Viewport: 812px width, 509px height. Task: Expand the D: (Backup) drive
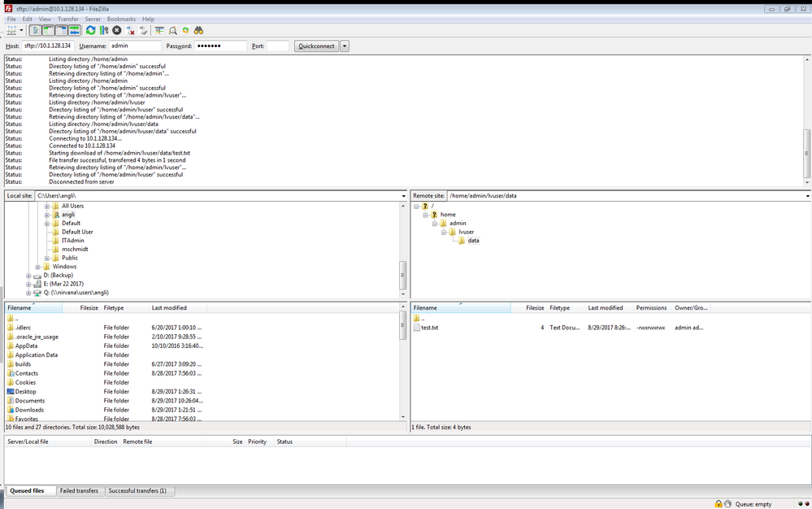click(x=28, y=276)
